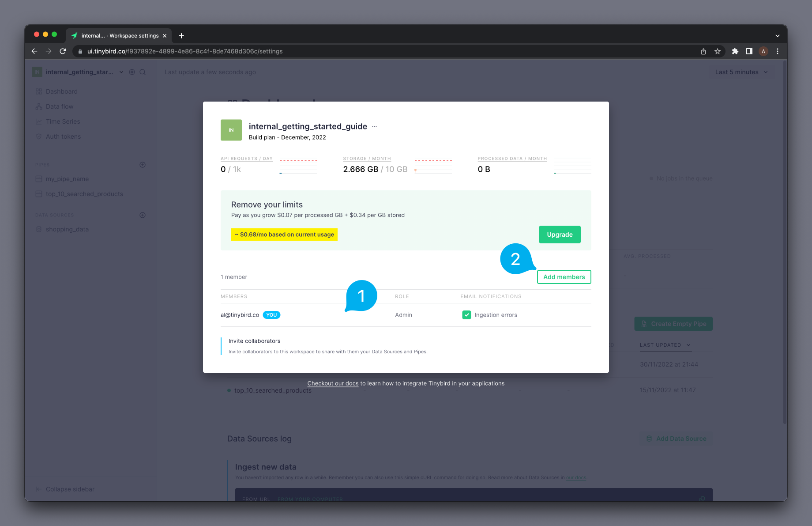The height and width of the screenshot is (526, 812).
Task: Open Dashboard in the sidebar
Action: (x=62, y=91)
